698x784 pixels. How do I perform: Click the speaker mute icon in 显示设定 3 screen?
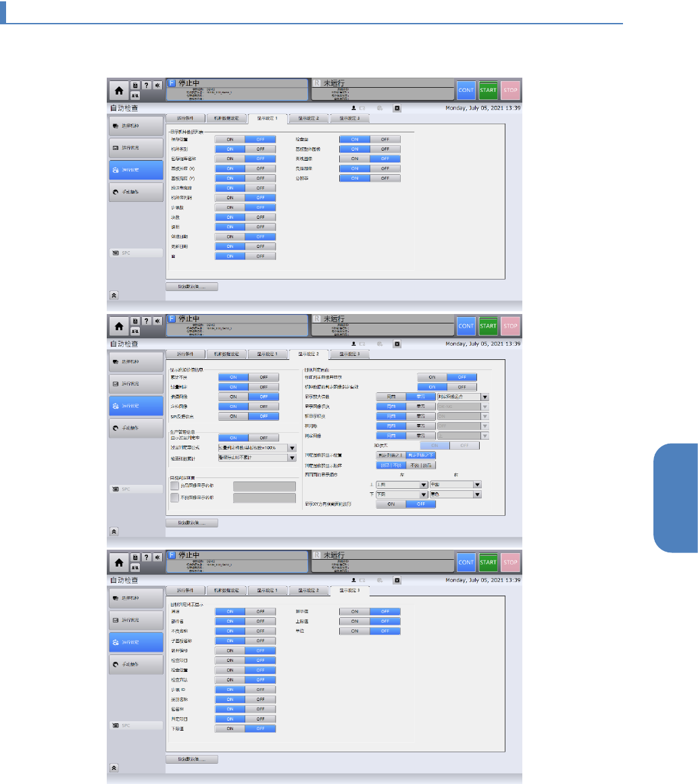click(157, 557)
